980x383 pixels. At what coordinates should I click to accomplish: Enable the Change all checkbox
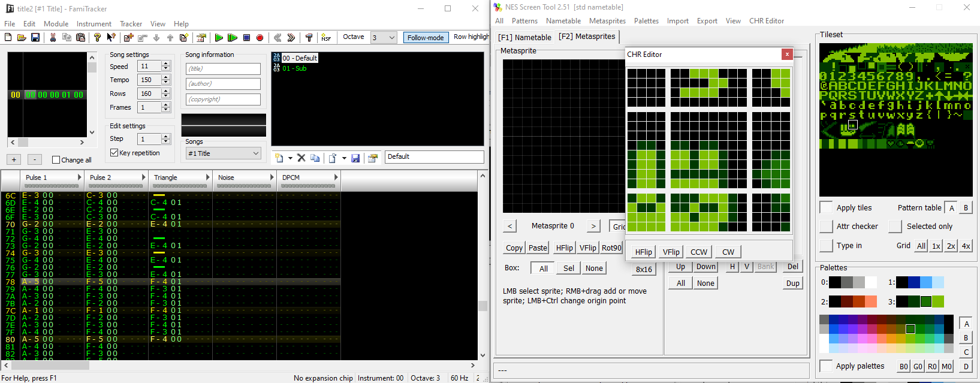coord(56,160)
